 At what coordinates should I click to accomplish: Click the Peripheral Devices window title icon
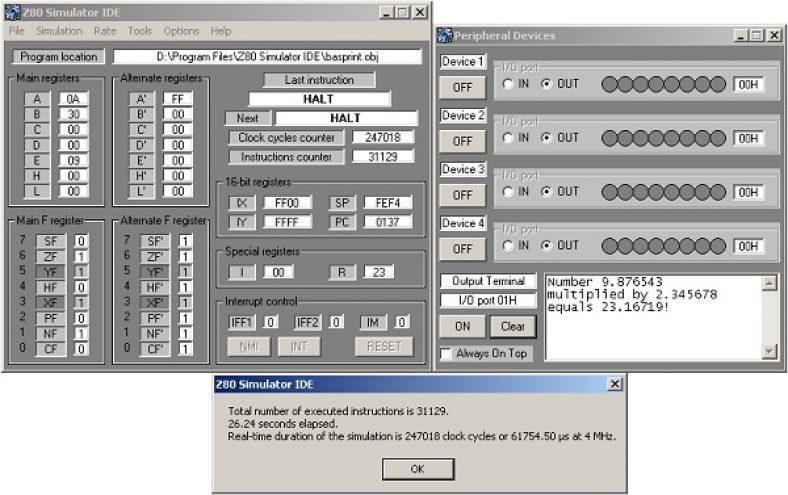coord(445,35)
